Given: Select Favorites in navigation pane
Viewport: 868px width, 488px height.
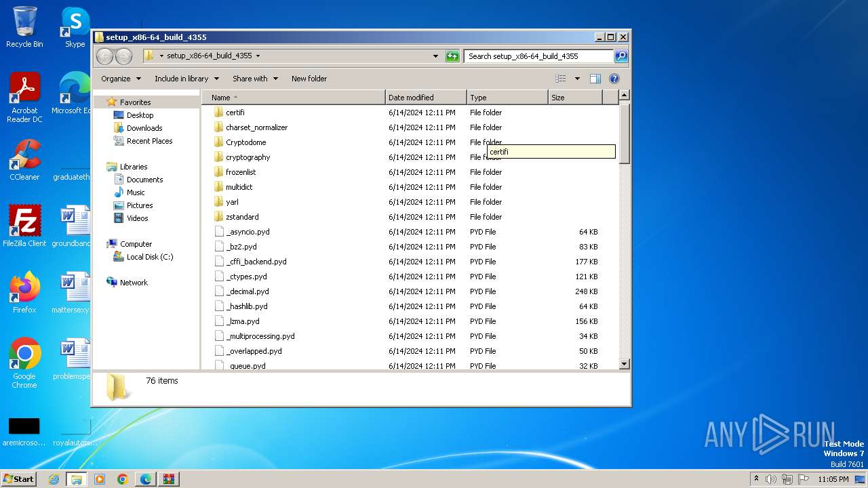Looking at the screenshot, I should [135, 102].
